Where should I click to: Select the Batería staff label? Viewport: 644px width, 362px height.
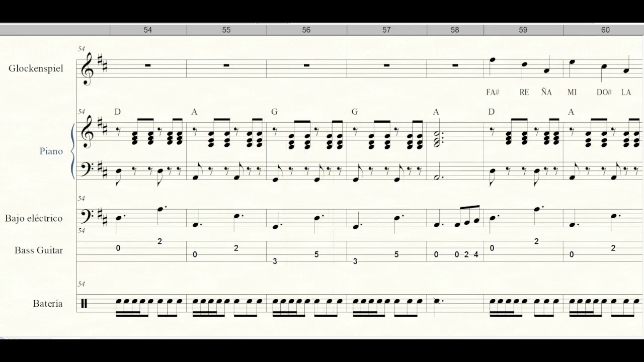pyautogui.click(x=48, y=303)
